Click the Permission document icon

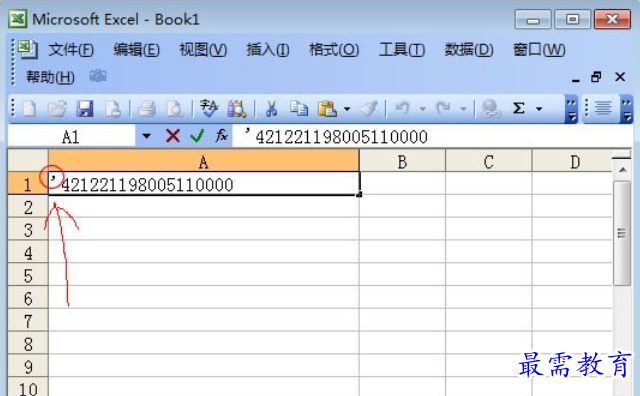click(x=113, y=109)
